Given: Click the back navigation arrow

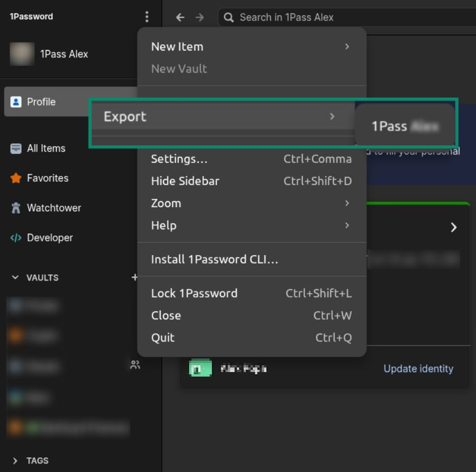Looking at the screenshot, I should pos(180,18).
